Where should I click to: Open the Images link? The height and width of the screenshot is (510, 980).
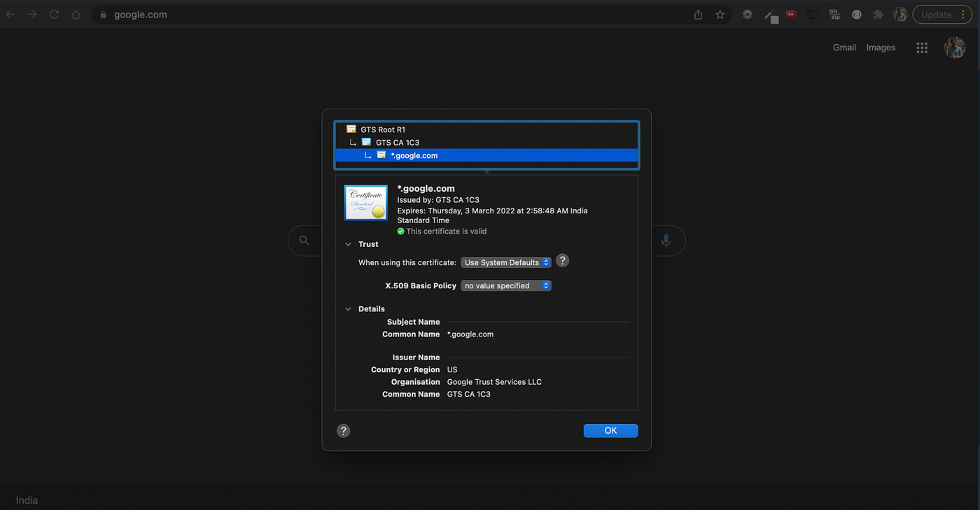pos(881,48)
